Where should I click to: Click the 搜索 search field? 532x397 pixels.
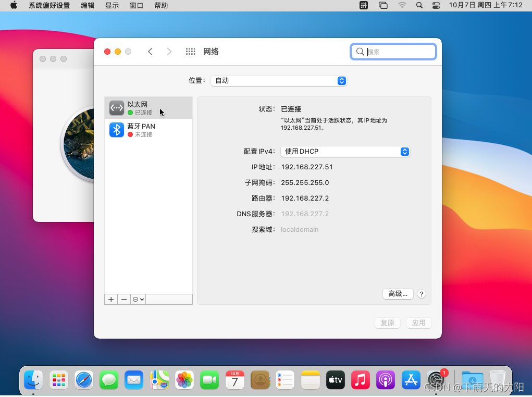(393, 52)
